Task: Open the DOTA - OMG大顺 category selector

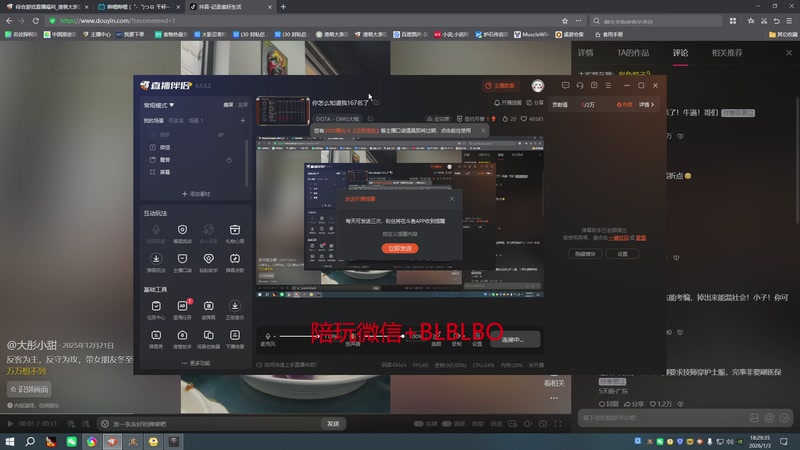Action: coord(337,119)
